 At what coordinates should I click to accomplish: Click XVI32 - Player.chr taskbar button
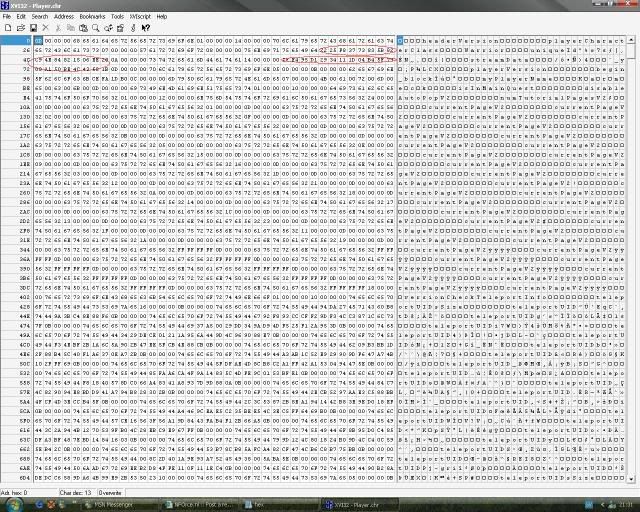coord(359,505)
